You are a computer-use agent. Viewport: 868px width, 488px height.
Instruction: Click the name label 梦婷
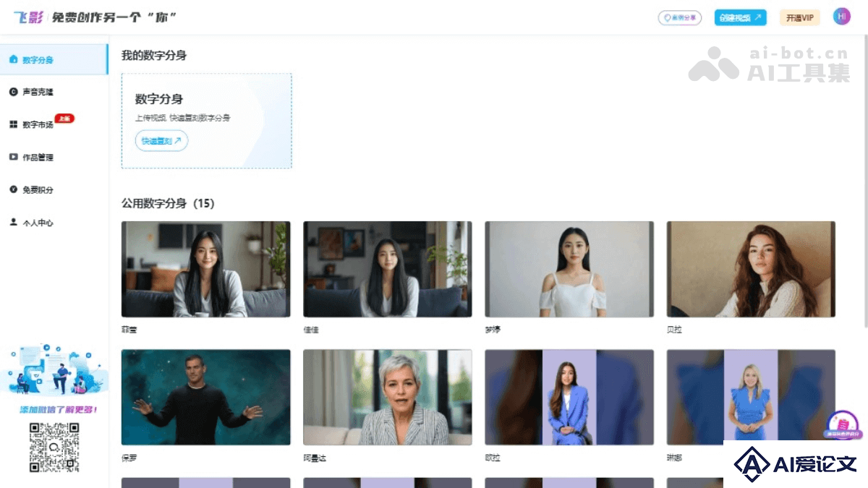493,330
